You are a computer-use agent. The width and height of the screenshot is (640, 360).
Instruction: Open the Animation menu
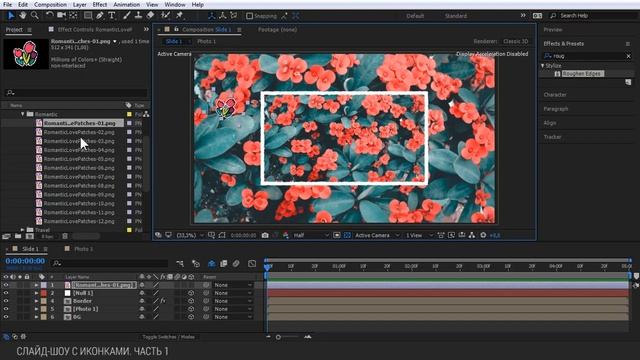pyautogui.click(x=126, y=4)
